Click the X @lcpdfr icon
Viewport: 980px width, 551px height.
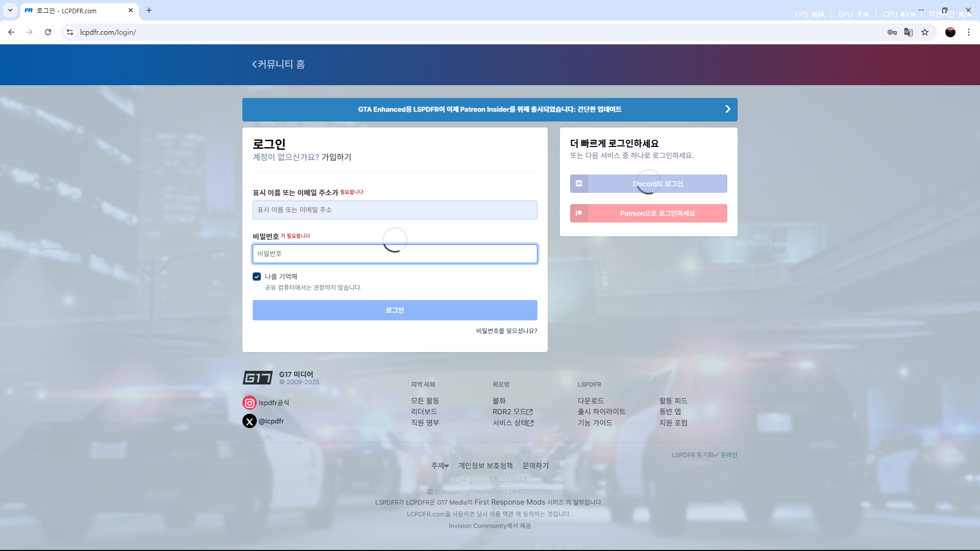coord(249,421)
